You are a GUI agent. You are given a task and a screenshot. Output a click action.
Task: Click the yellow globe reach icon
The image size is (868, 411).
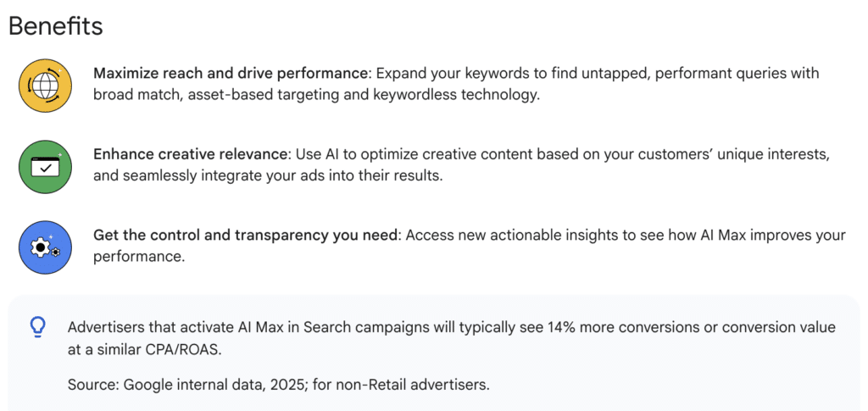46,86
